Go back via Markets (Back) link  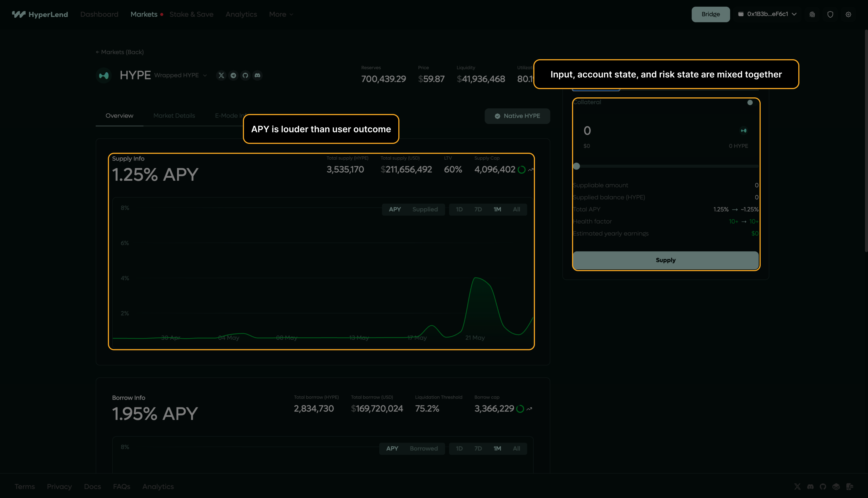[120, 52]
